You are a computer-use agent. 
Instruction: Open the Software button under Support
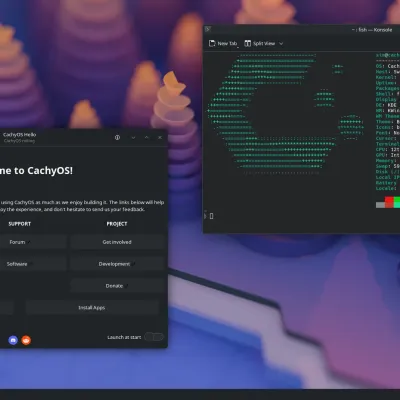click(x=33, y=264)
